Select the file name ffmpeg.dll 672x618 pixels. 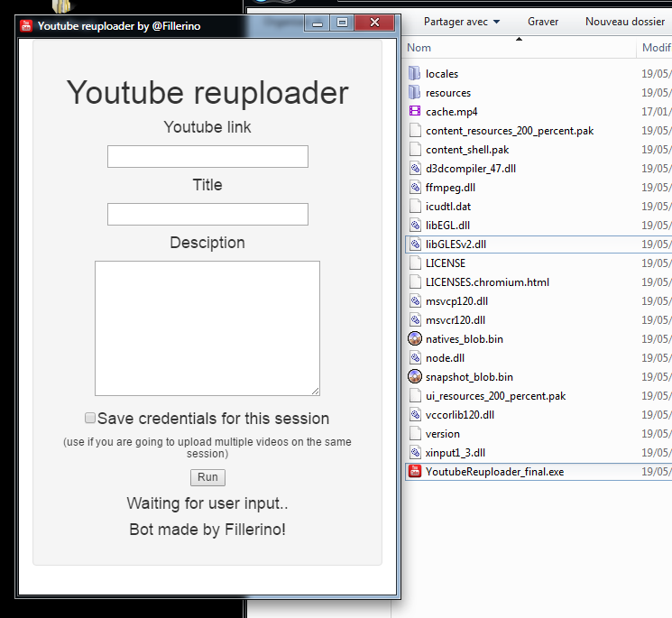tap(450, 188)
